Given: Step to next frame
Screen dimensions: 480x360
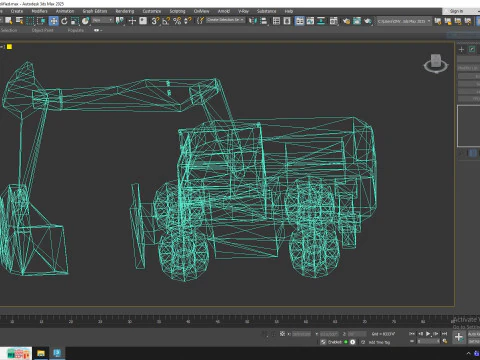Looking at the screenshot, I should (436, 334).
